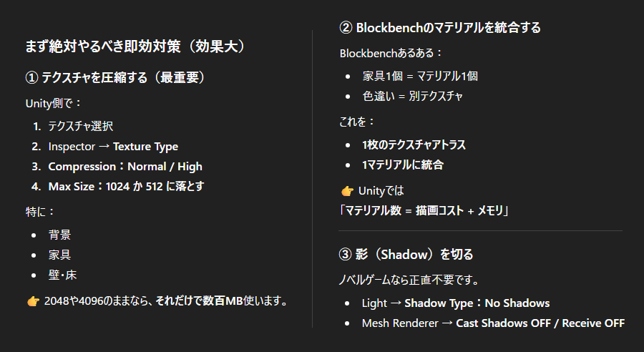This screenshot has height=352, width=644.
Task: Click Compression：Normal / High step
Action: 125,166
